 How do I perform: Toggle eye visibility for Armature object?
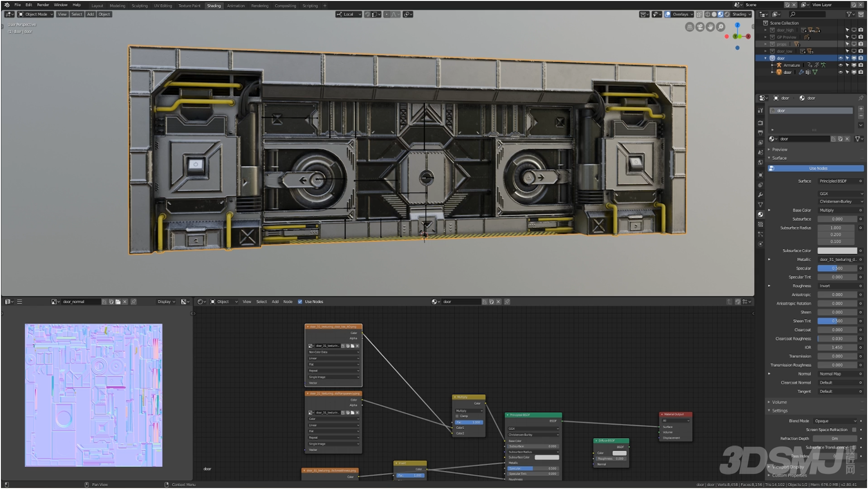pyautogui.click(x=841, y=65)
